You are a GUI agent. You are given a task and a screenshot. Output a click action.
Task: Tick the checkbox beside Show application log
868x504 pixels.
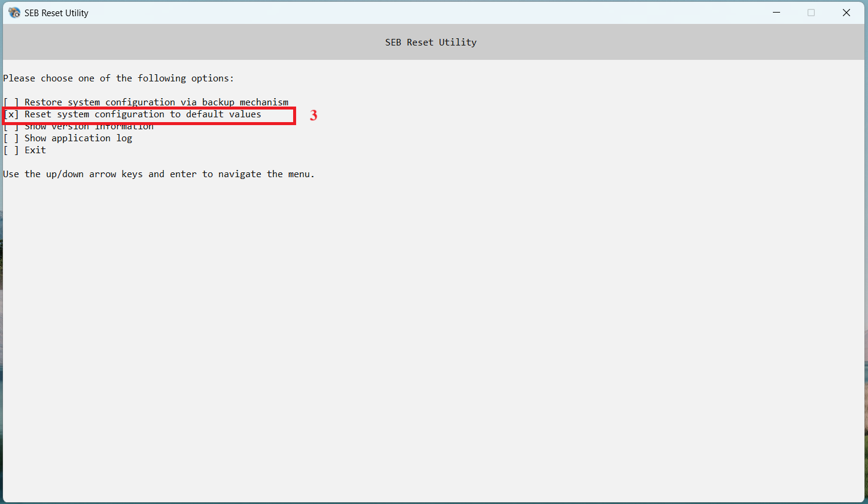11,138
